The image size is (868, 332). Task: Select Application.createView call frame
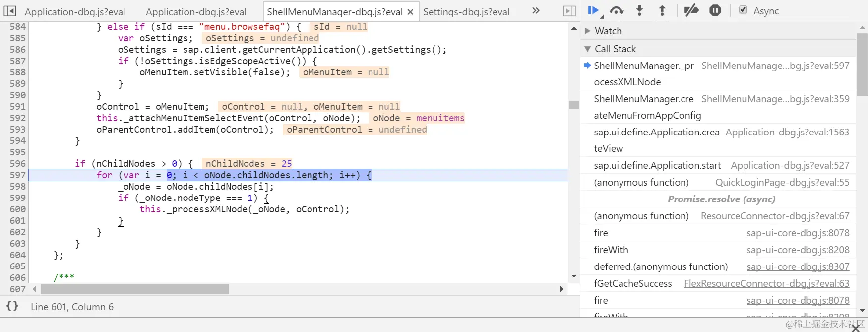click(x=719, y=140)
